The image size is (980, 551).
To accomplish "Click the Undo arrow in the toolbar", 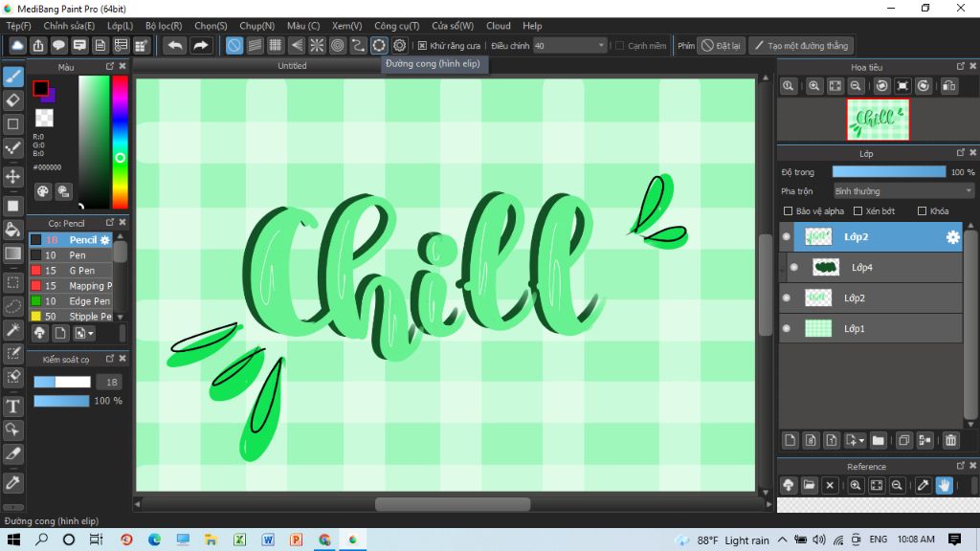I will click(174, 45).
